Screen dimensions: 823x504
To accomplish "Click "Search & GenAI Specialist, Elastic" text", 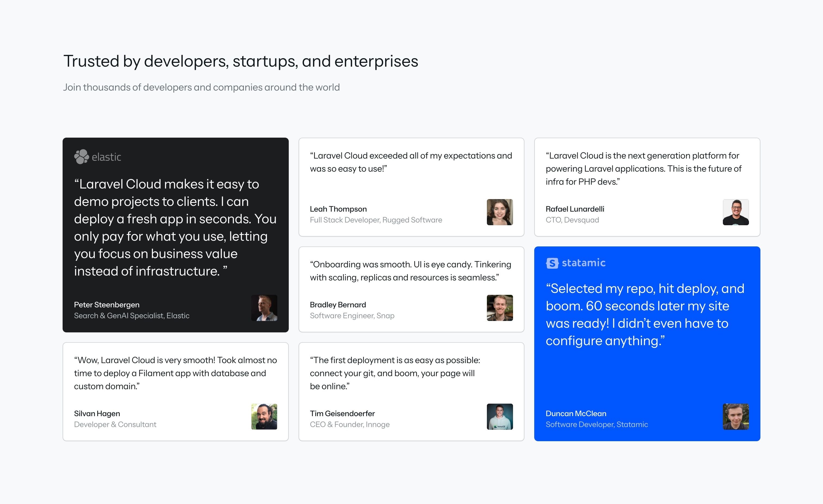I will click(x=132, y=316).
